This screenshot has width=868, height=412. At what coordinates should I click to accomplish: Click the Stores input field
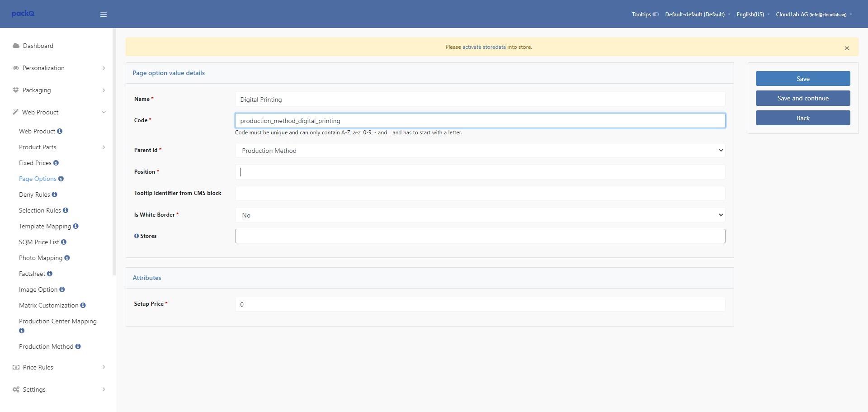tap(480, 236)
